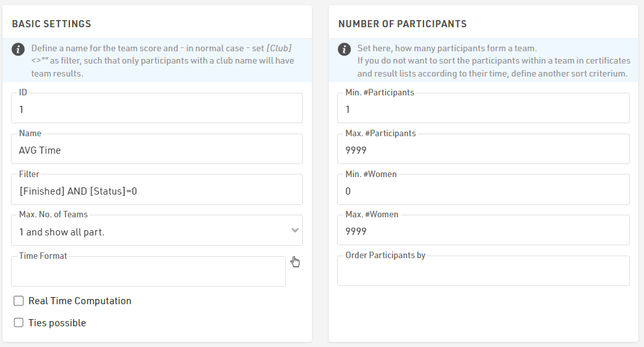Viewport: 644px width, 347px height.
Task: Click the team score hint text
Action: pyautogui.click(x=156, y=61)
